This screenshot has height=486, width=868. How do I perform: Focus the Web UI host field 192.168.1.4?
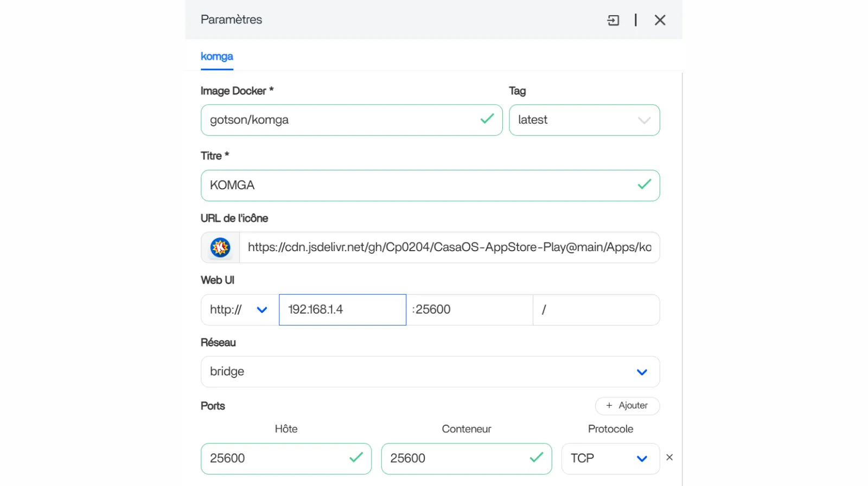click(x=342, y=310)
